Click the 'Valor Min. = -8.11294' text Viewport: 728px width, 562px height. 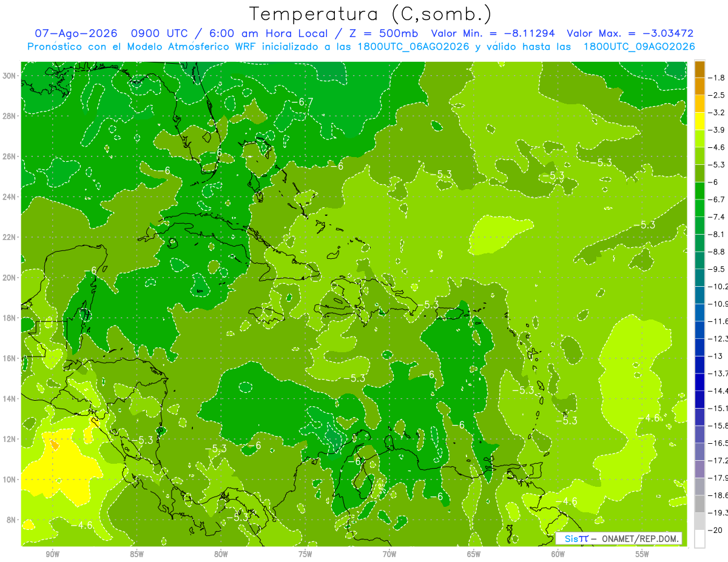[x=493, y=33]
